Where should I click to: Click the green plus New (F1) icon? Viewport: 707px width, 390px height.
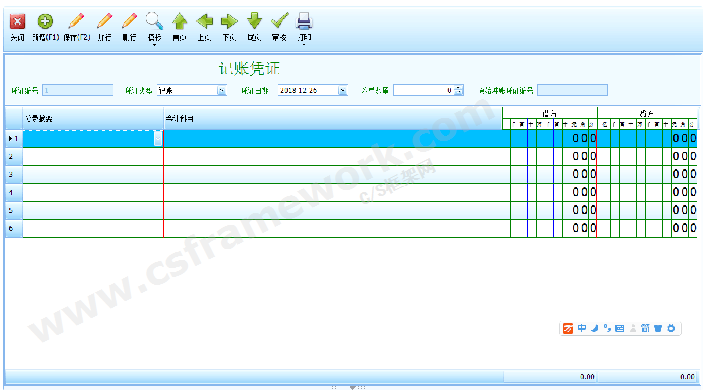pyautogui.click(x=45, y=21)
